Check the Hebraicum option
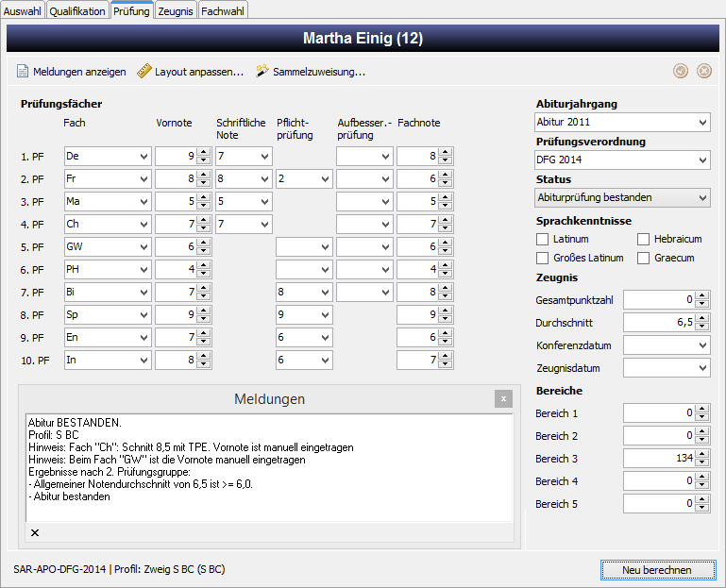 tap(643, 239)
